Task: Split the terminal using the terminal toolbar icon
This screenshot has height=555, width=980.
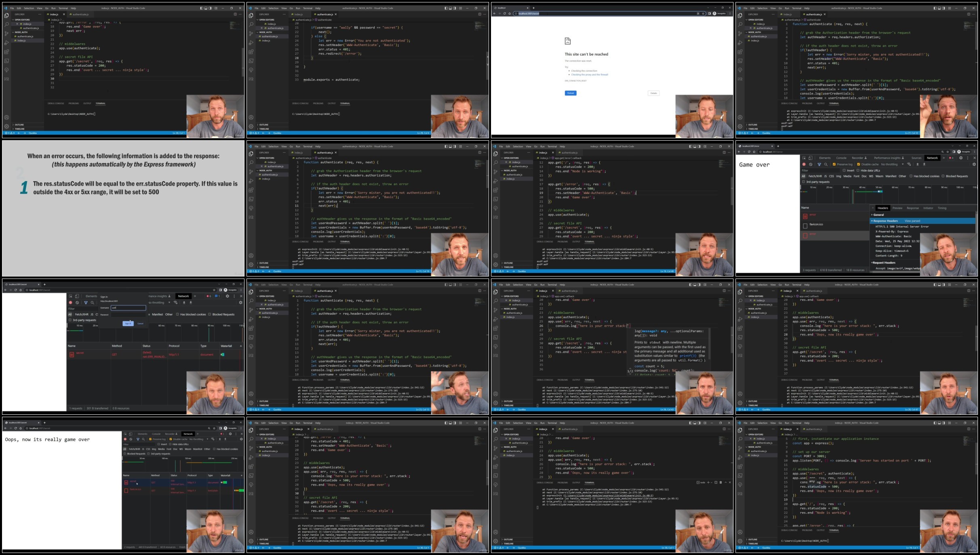Action: (716, 482)
